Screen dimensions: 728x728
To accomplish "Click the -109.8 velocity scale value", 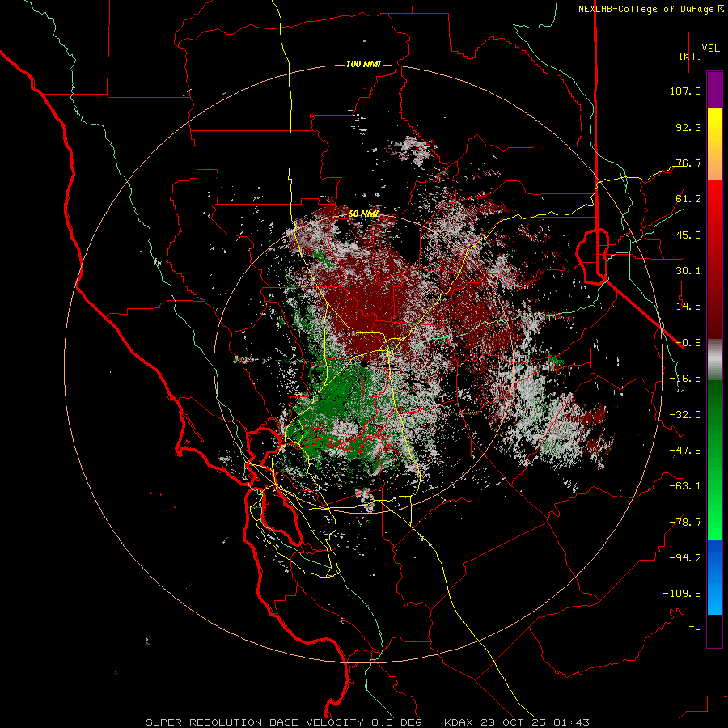I will [x=682, y=594].
